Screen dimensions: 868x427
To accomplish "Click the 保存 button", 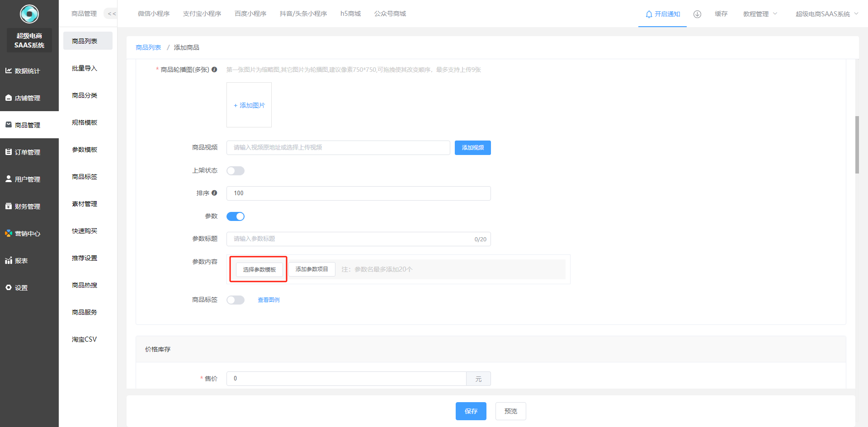I will pos(471,411).
